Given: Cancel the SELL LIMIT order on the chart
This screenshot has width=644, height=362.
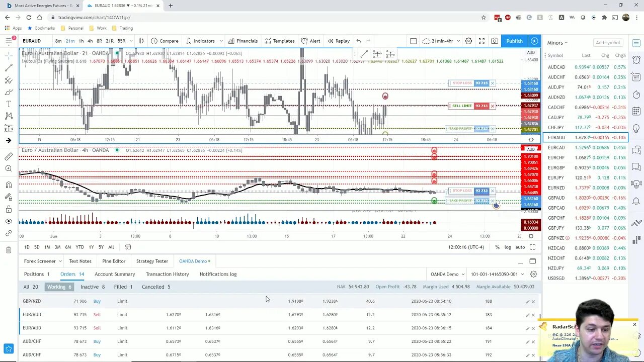Looking at the screenshot, I should point(493,106).
